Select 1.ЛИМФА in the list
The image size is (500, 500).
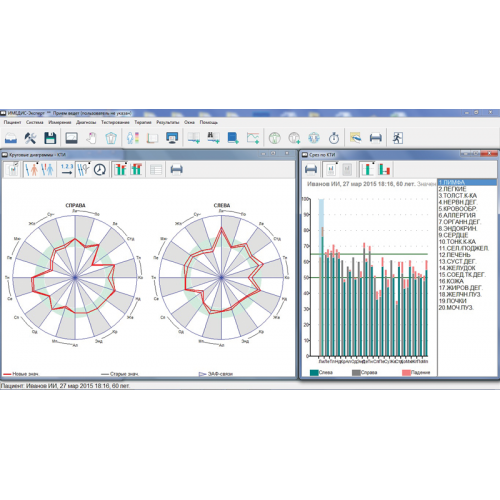click(467, 182)
